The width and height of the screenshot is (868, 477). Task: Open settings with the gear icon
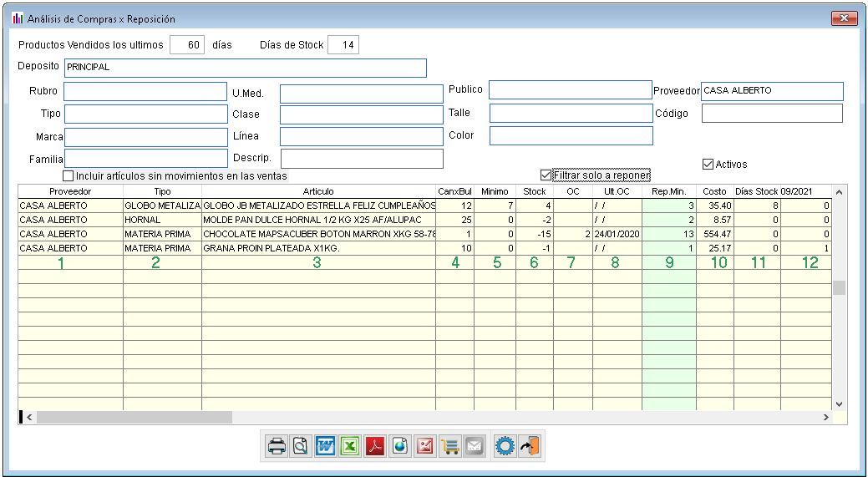click(x=505, y=446)
